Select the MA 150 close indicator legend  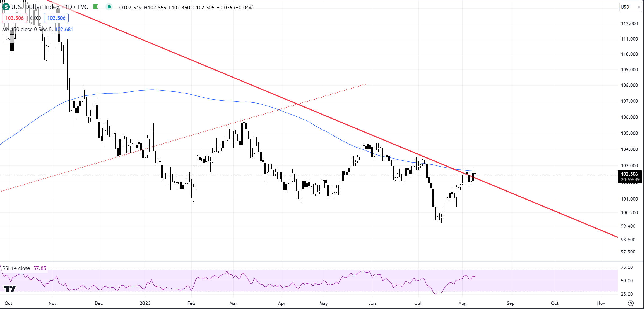point(27,29)
